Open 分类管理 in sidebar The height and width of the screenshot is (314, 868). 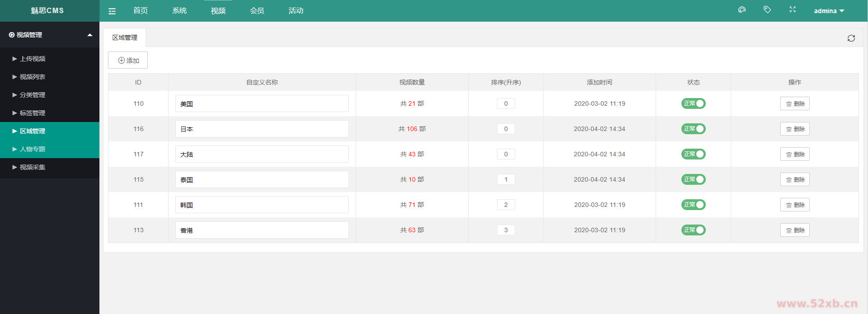(x=33, y=95)
